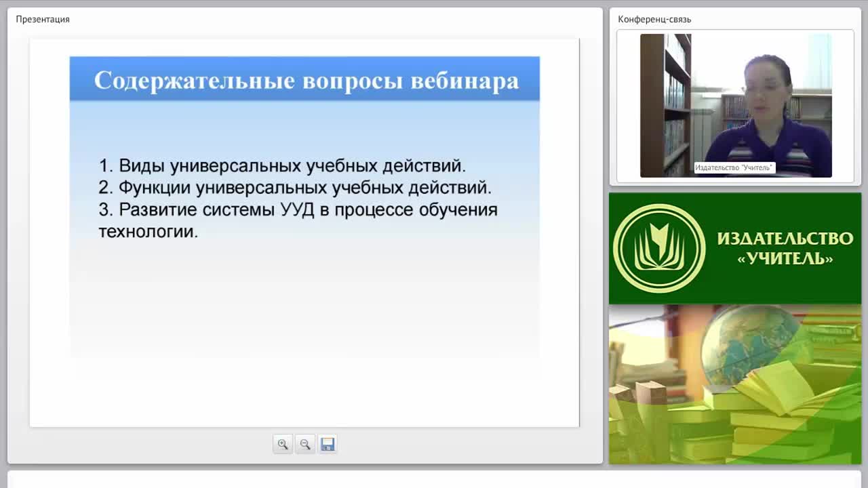This screenshot has height=488, width=868.
Task: Click item 2 Функции универсальных учебных действий
Action: tap(295, 187)
